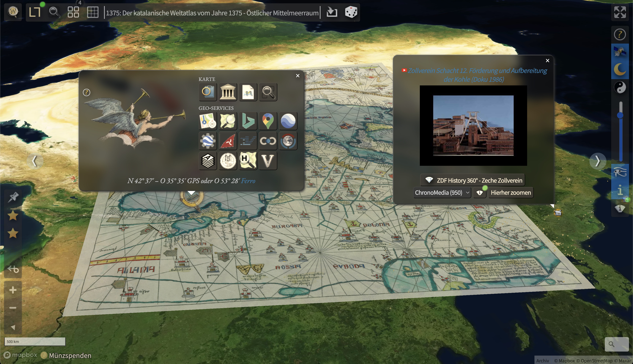Toggle the grid overlay icon

click(x=92, y=12)
